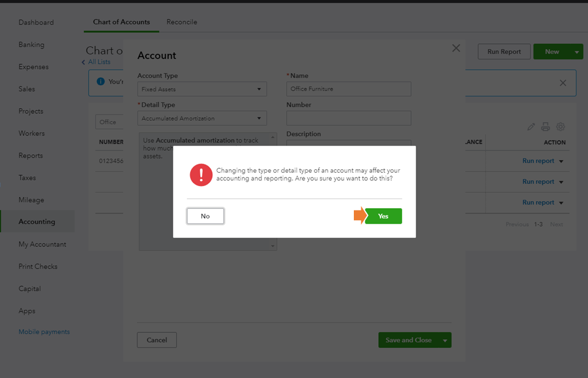Image resolution: width=588 pixels, height=378 pixels.
Task: Open Sales in the sidebar
Action: [27, 89]
